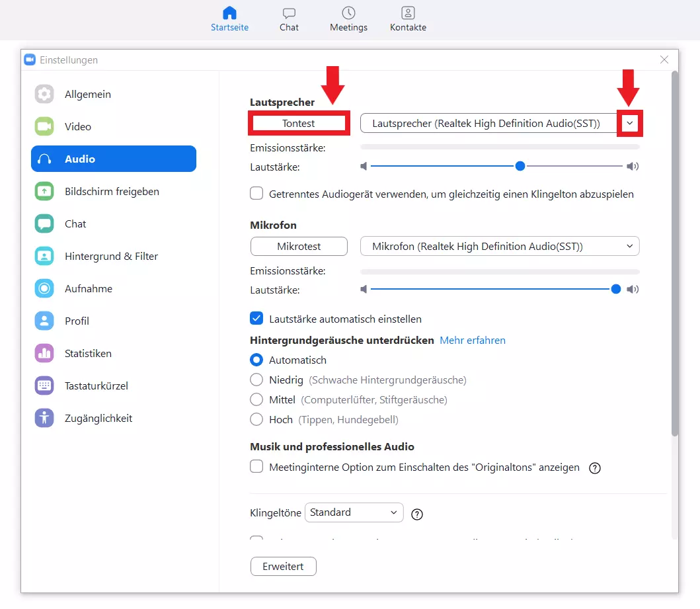This screenshot has width=700, height=609.
Task: Click the Lautsprecher Emissionsstärke level bar
Action: tap(500, 146)
